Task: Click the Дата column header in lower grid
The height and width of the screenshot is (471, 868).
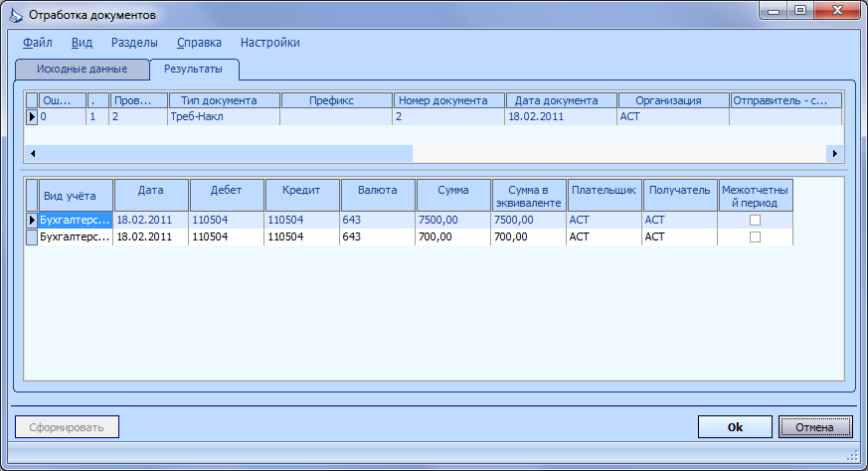Action: click(151, 196)
